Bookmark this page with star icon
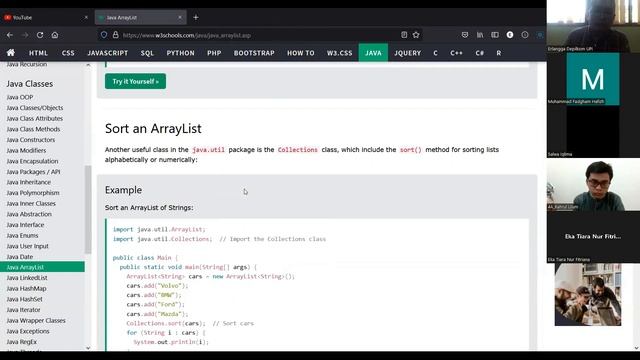The image size is (640, 360). coord(416,35)
